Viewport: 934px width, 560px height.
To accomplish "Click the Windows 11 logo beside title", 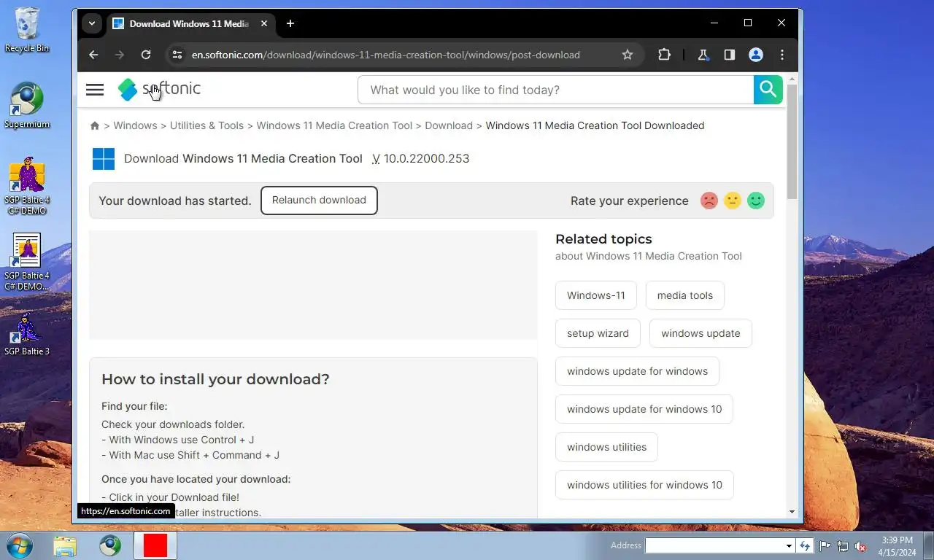I will point(104,159).
